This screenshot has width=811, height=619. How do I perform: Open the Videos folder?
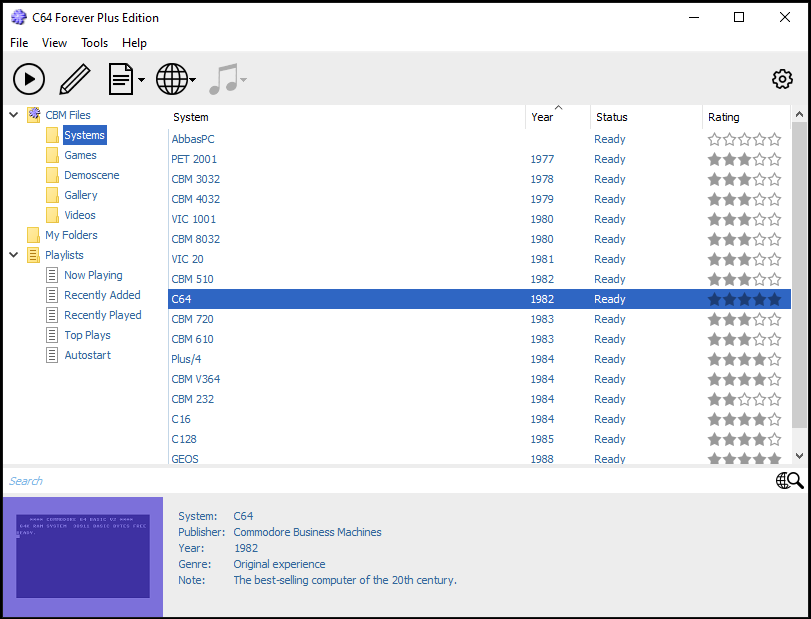80,215
